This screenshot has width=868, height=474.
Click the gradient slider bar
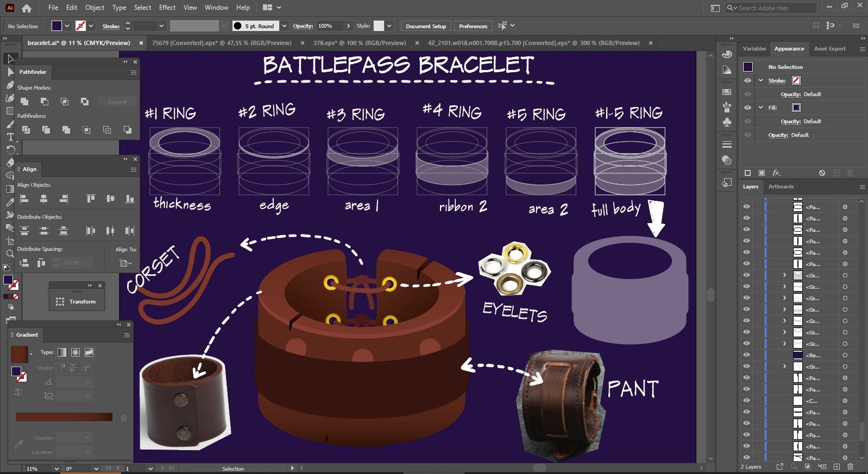pos(64,417)
